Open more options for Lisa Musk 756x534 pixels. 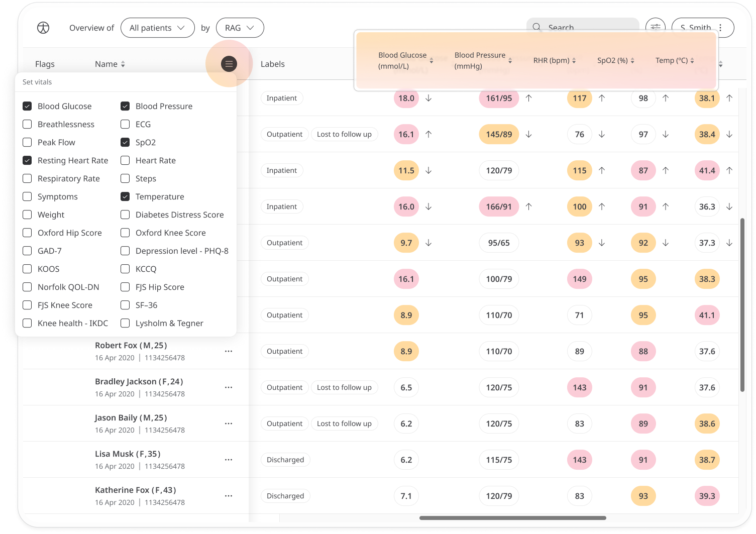[x=229, y=460]
